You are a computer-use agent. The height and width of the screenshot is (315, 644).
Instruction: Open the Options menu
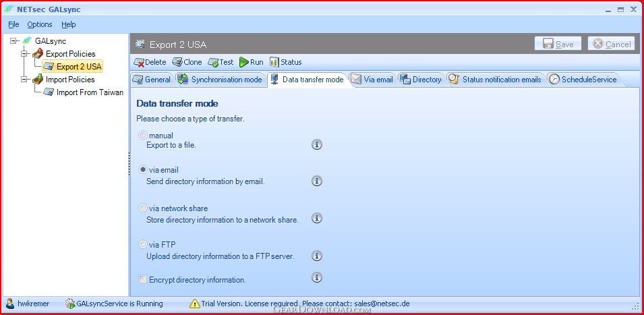coord(40,24)
